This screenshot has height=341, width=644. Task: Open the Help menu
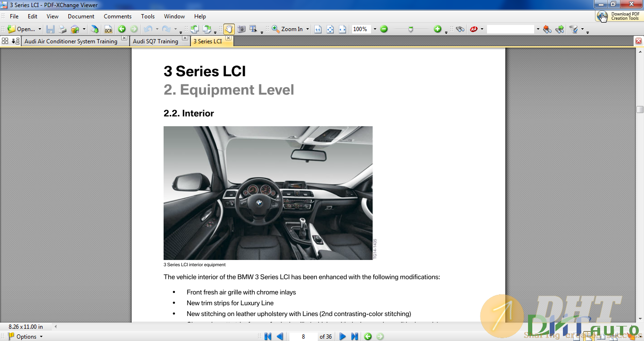pos(200,16)
